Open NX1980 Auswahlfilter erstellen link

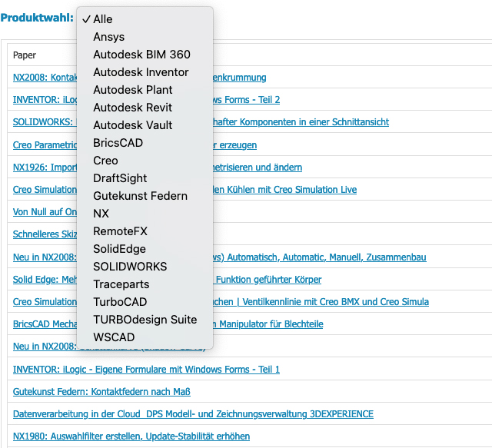[131, 436]
